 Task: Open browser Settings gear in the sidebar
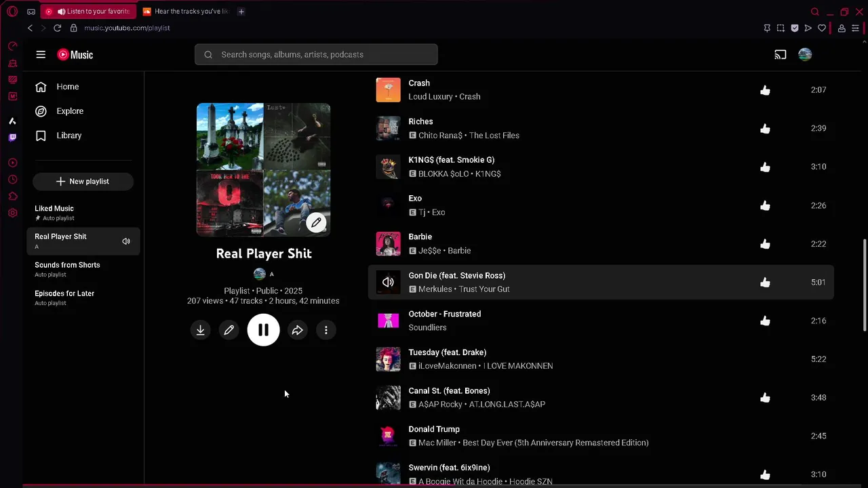[x=12, y=213]
